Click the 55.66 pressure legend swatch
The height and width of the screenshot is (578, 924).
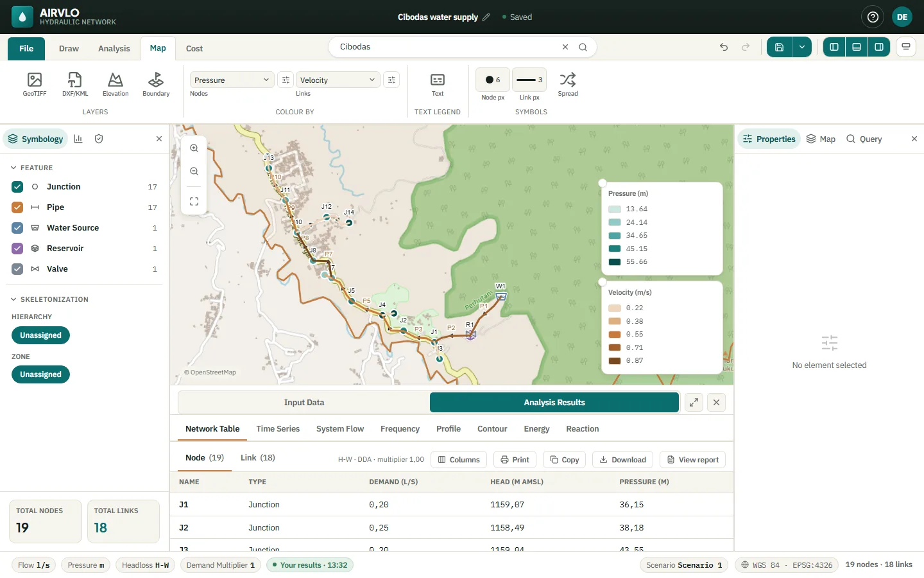[615, 262]
